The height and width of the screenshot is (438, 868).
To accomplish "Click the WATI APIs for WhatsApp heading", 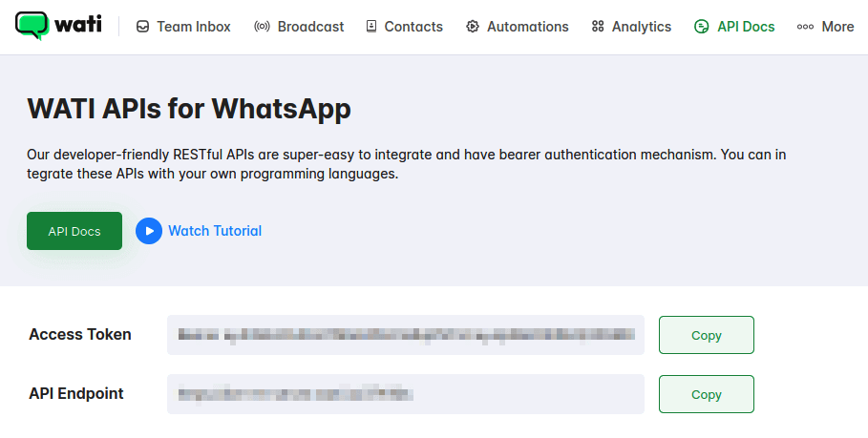I will pyautogui.click(x=189, y=108).
